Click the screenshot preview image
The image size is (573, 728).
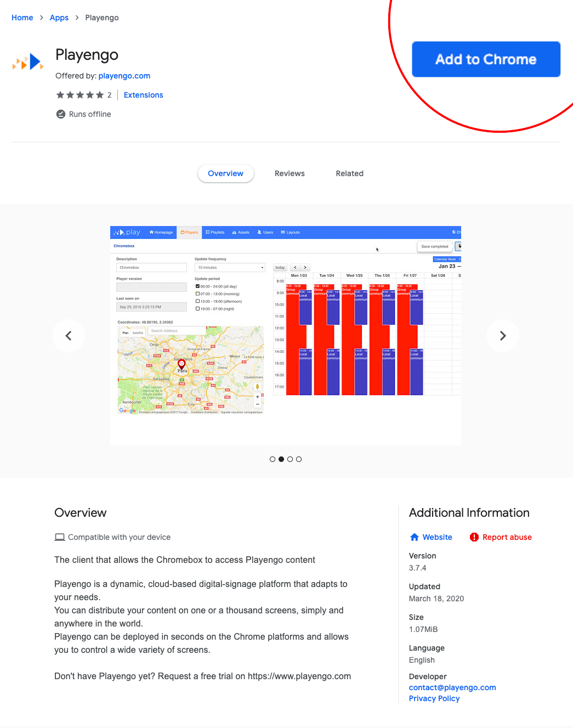[x=286, y=336]
